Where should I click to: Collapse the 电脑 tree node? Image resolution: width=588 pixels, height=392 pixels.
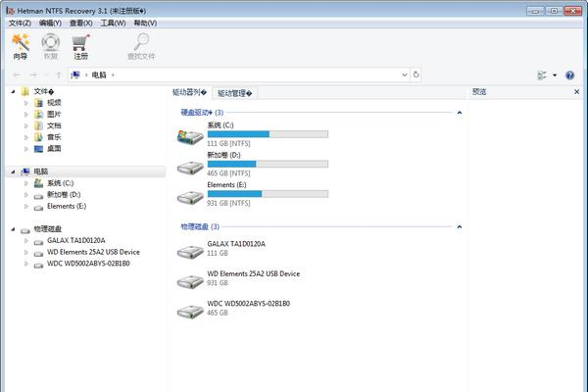13,171
